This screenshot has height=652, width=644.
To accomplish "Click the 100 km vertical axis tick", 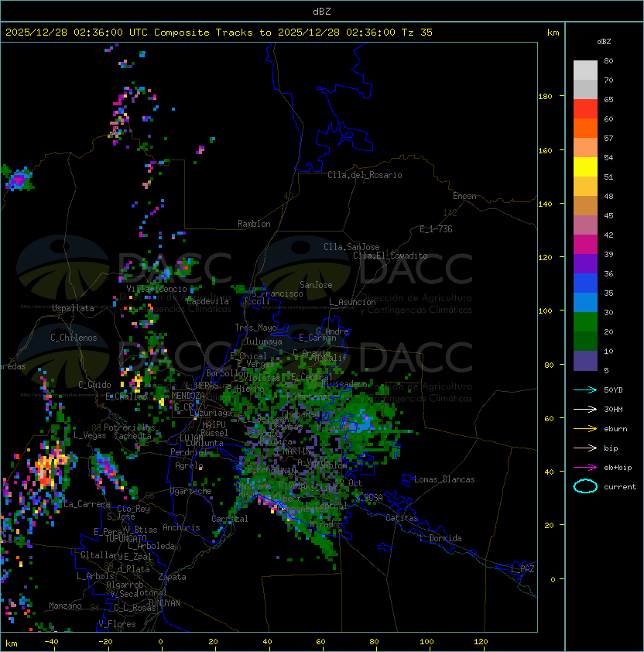I will (545, 311).
